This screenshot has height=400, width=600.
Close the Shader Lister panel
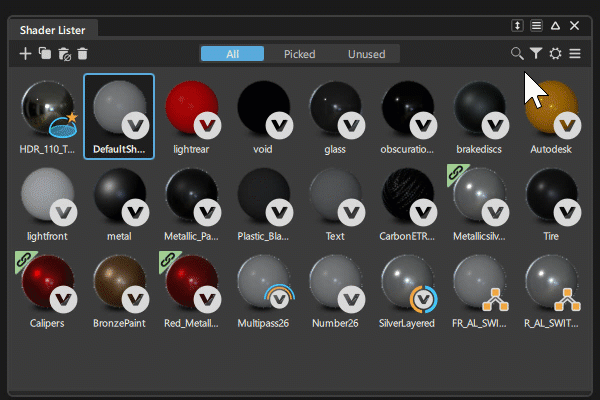tap(574, 26)
